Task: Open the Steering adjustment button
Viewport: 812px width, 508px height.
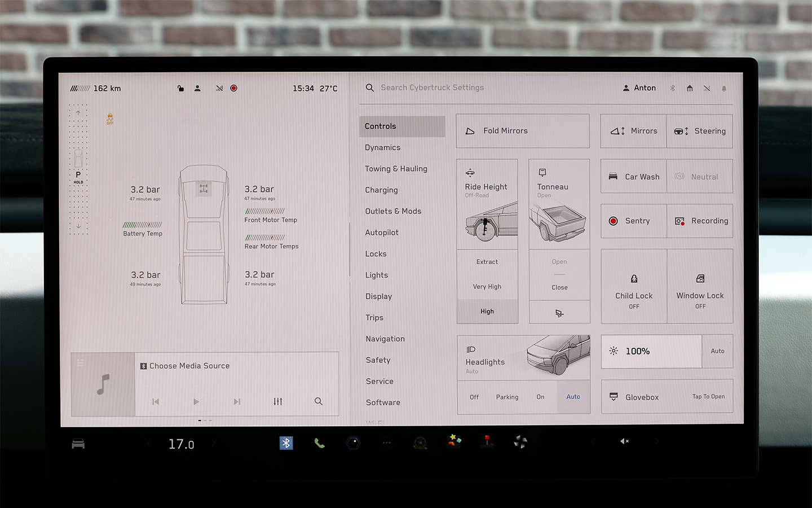Action: [699, 131]
